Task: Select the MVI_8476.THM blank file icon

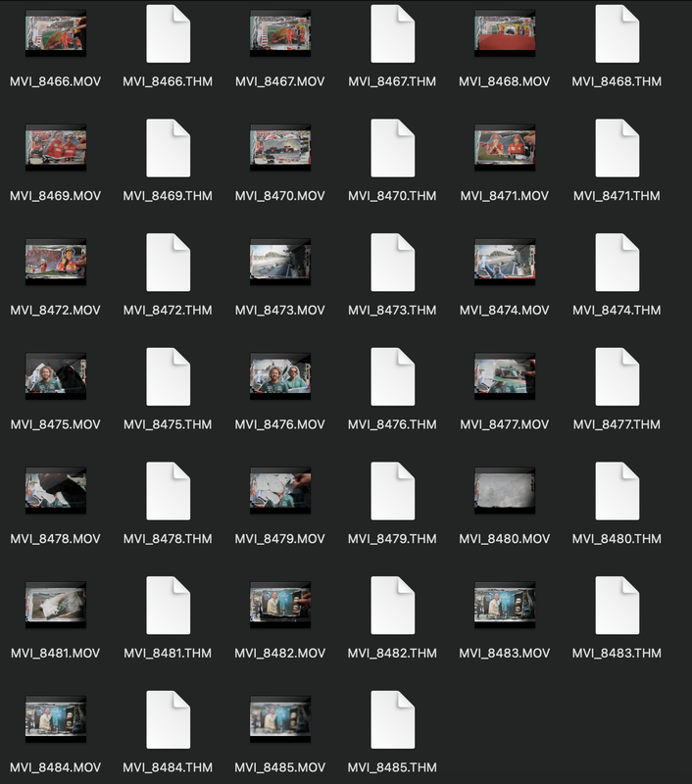Action: tap(392, 377)
